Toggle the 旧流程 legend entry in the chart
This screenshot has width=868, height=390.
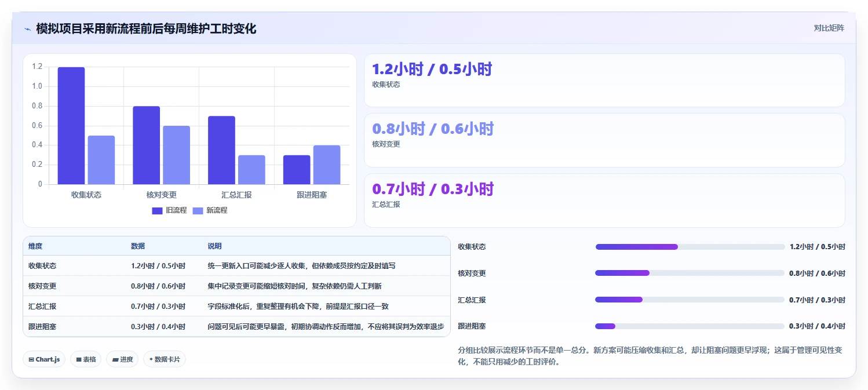pos(170,210)
